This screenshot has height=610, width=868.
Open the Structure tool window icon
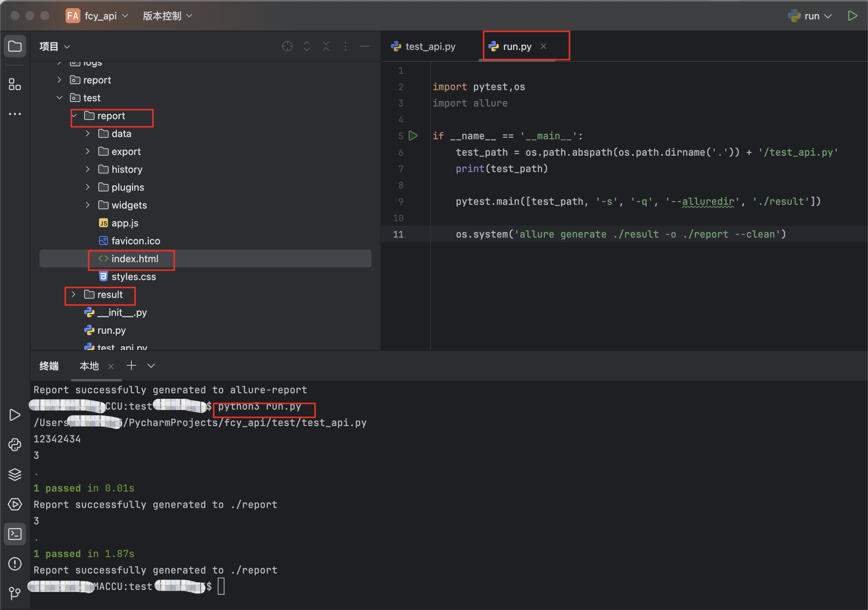pos(15,84)
